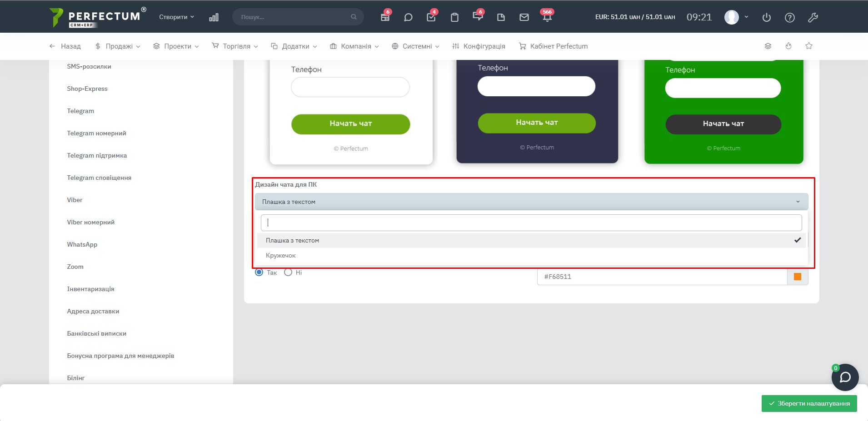Open the help question mark icon
Viewport: 868px width, 421px height.
[790, 18]
